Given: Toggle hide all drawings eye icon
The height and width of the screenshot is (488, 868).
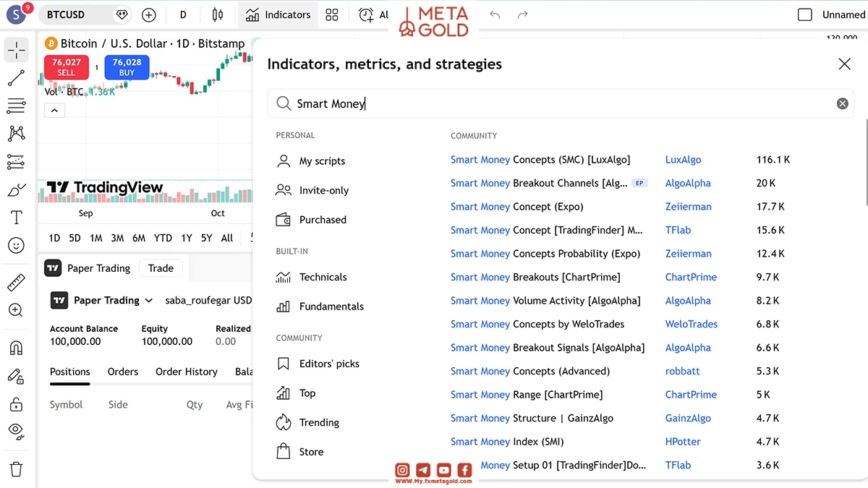Looking at the screenshot, I should [16, 432].
